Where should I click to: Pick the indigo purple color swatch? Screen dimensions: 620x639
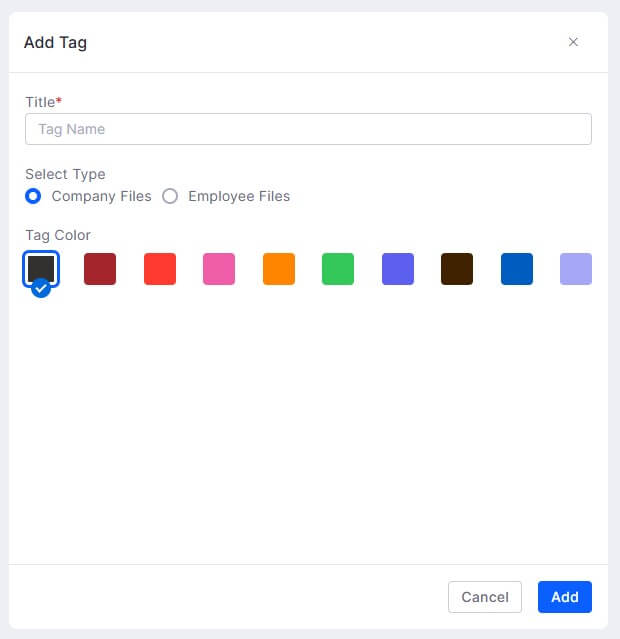point(398,269)
